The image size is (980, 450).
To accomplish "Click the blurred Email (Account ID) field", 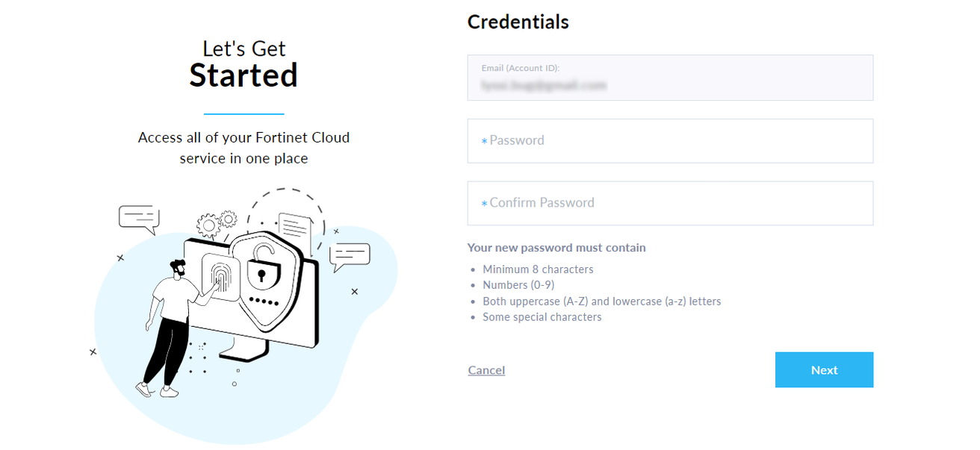I will [670, 78].
